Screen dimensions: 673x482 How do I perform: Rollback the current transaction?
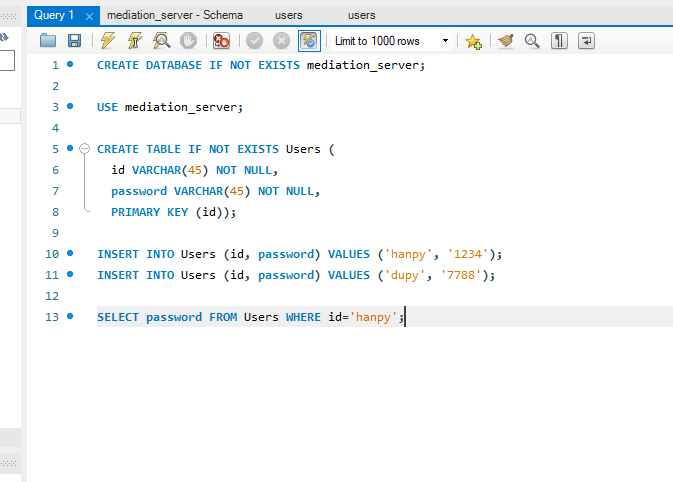click(x=282, y=41)
